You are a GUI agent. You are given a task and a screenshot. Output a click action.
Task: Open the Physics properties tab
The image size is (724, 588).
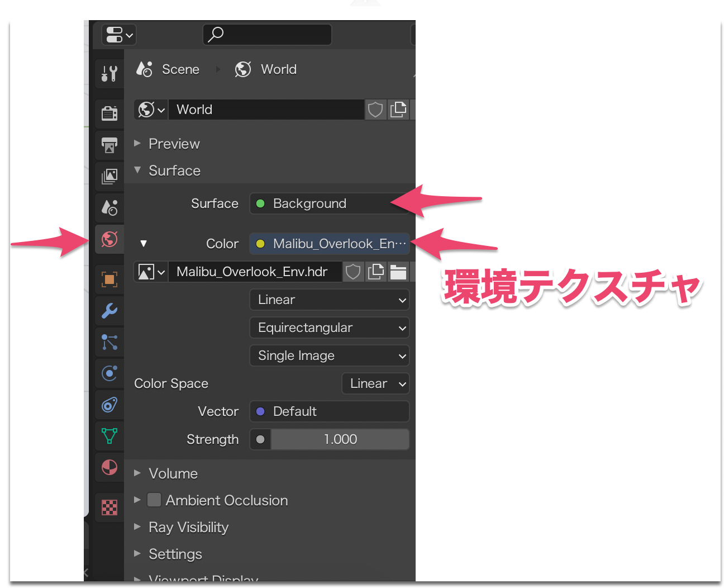click(x=109, y=373)
